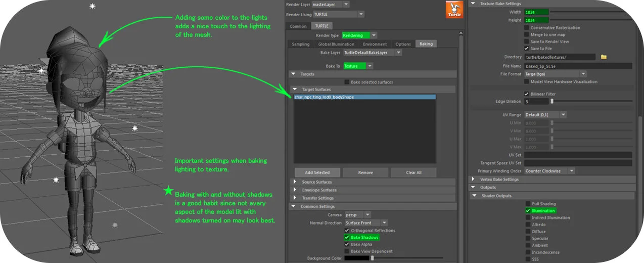Collapse the Common Settings section
The image size is (644, 263).
point(294,206)
